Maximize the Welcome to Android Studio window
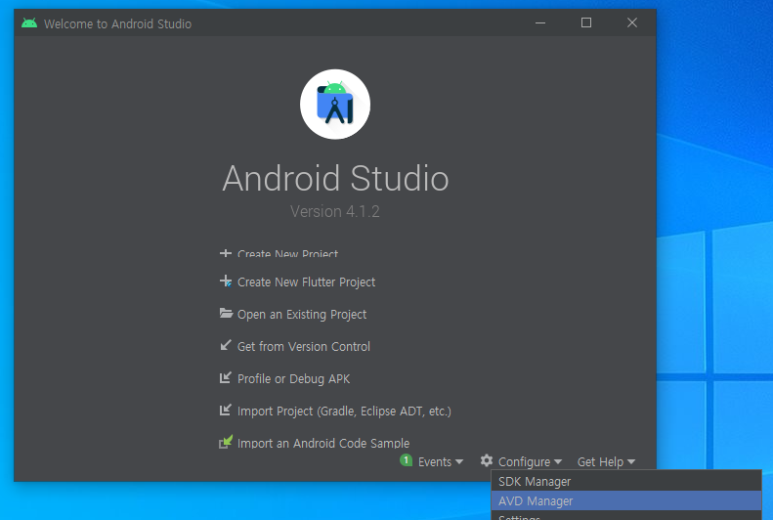The width and height of the screenshot is (773, 520). click(586, 23)
